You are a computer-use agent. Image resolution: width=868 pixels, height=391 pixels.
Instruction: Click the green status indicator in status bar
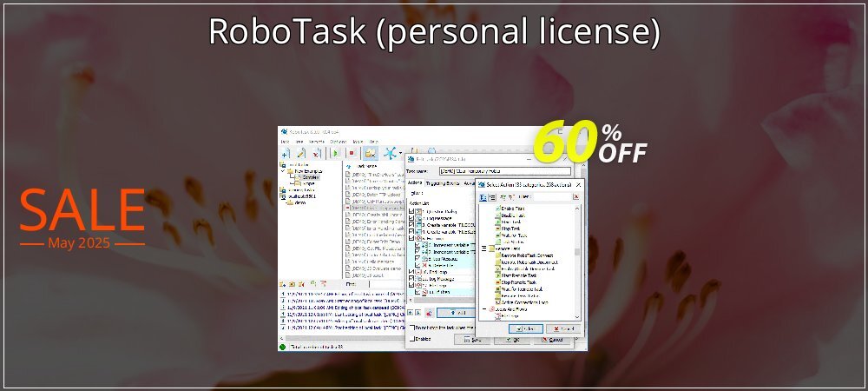coord(282,348)
